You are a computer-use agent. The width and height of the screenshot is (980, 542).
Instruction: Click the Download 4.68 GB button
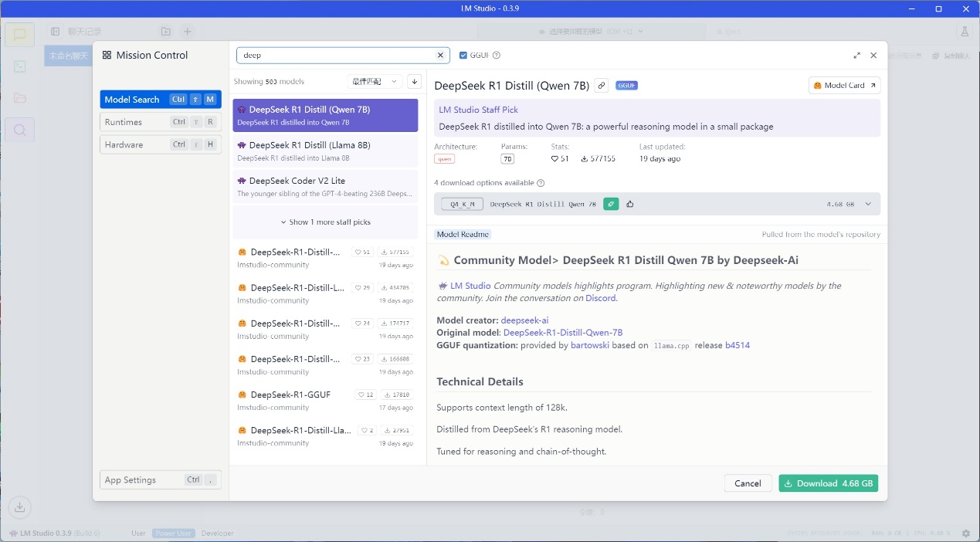(828, 483)
